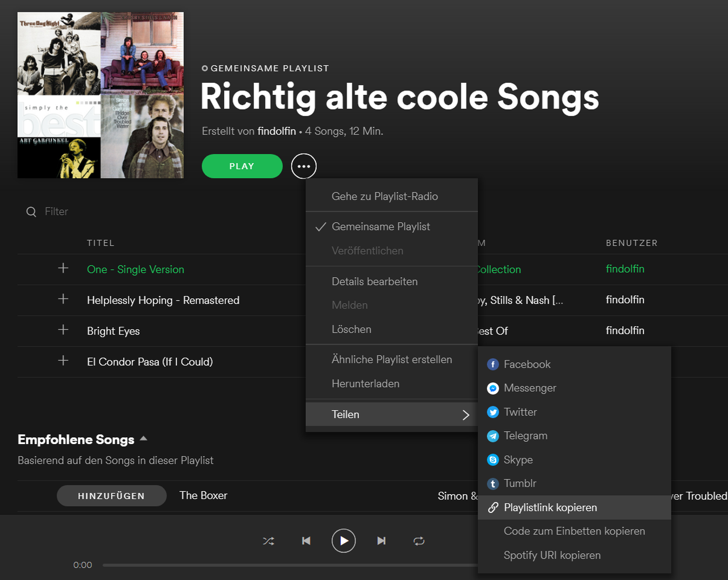The image size is (728, 580).
Task: Select Playlistlink kopieren
Action: tap(550, 507)
